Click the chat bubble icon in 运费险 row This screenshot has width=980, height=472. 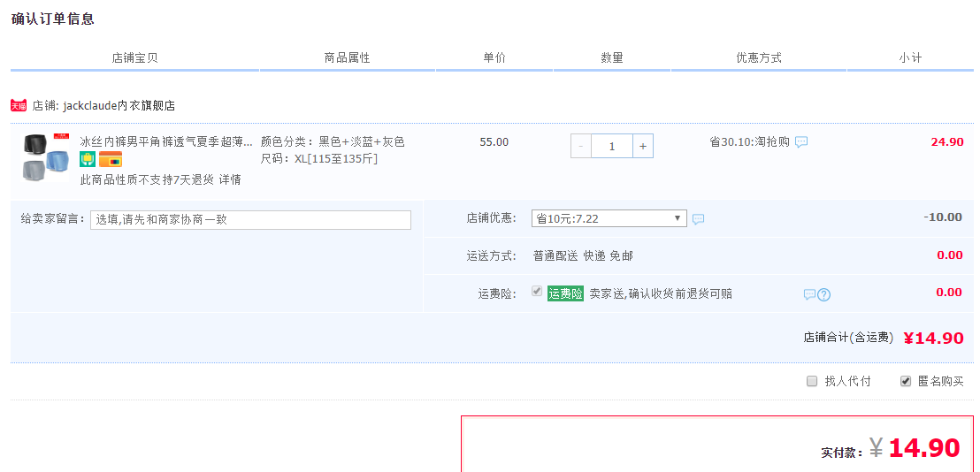click(x=809, y=294)
